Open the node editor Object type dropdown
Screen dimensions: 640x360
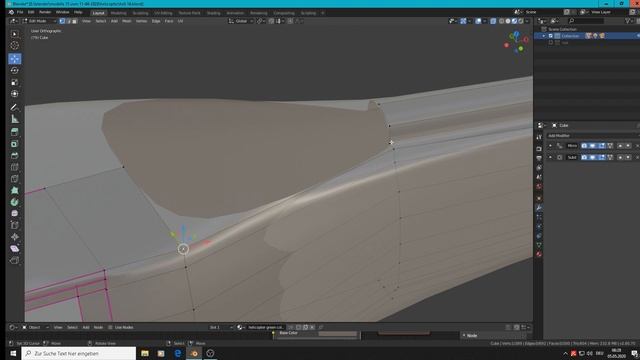(36, 327)
